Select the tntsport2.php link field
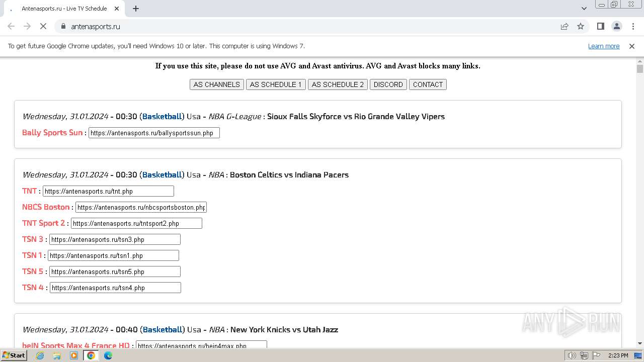 click(136, 223)
